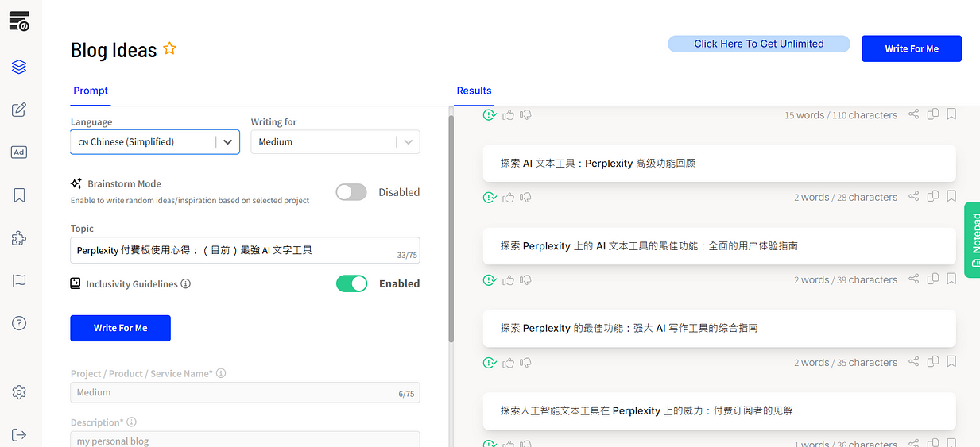The width and height of the screenshot is (980, 447).
Task: Open the Writing for dropdown showing Medium
Action: click(335, 141)
